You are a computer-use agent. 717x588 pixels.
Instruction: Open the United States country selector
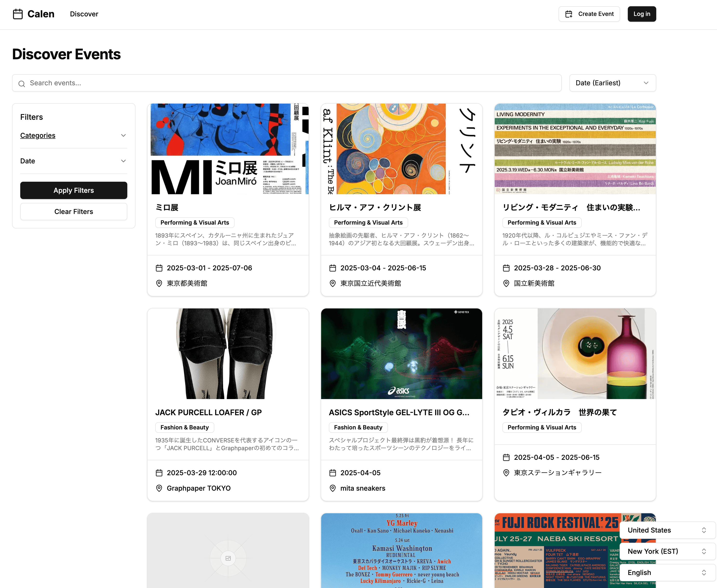pyautogui.click(x=667, y=530)
